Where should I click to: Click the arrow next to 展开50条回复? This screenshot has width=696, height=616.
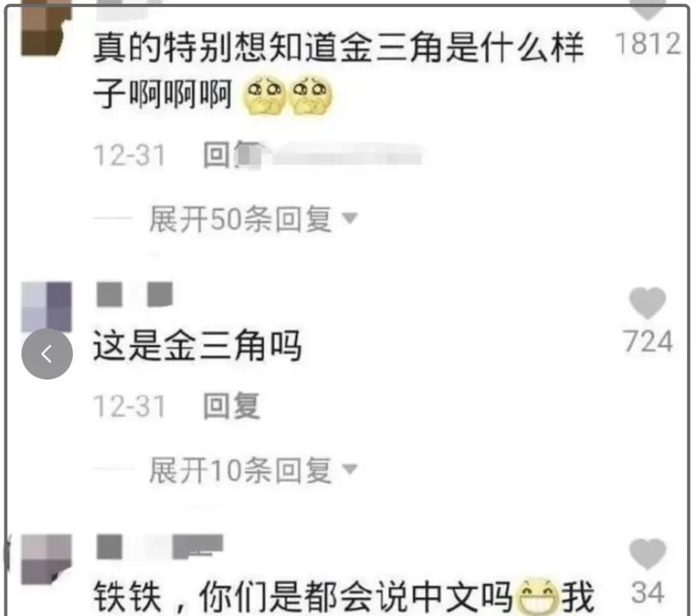350,218
